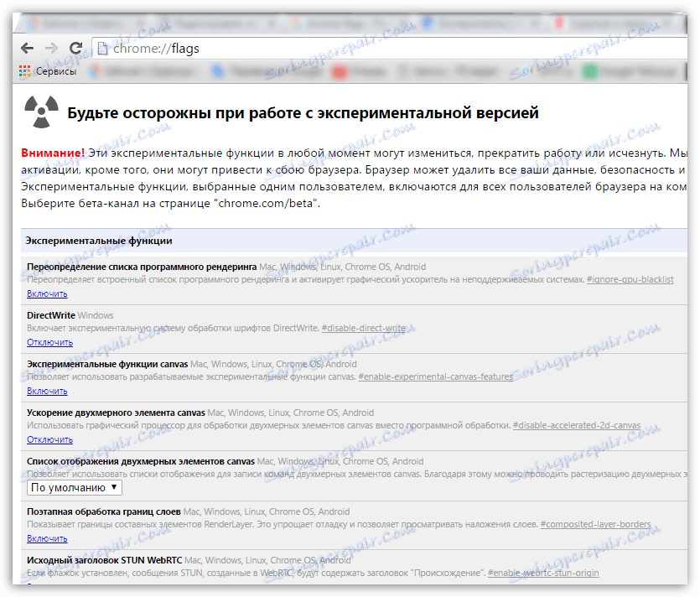The height and width of the screenshot is (597, 700).
Task: Disable the DirectWrite flag via Отключить
Action: tap(49, 342)
